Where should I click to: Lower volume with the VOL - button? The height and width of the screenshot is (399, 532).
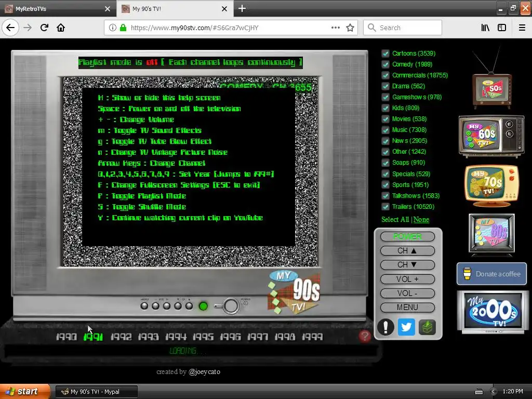(x=407, y=293)
